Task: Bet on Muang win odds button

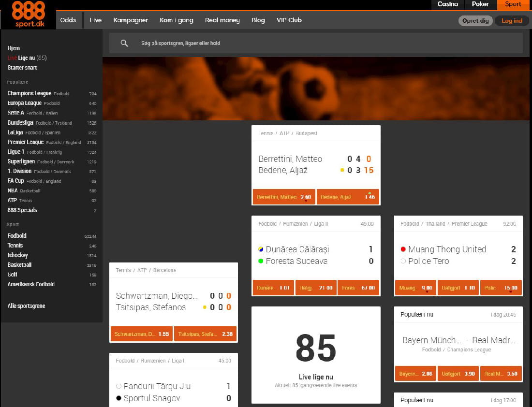Action: pyautogui.click(x=415, y=288)
